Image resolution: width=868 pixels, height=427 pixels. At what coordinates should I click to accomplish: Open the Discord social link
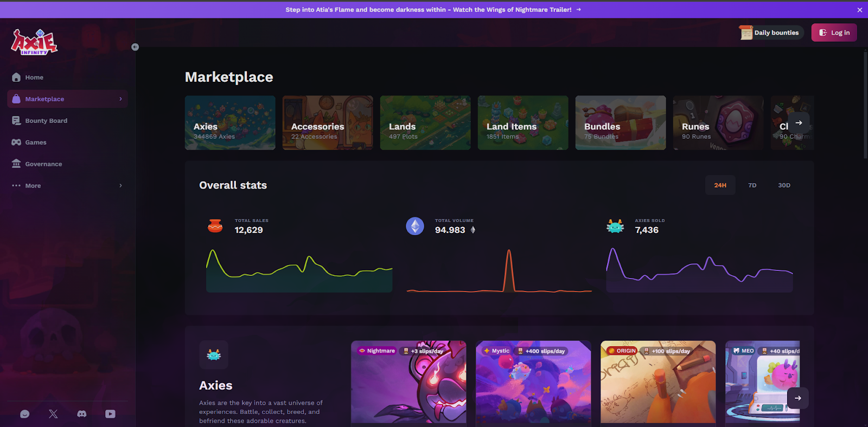[x=82, y=414]
